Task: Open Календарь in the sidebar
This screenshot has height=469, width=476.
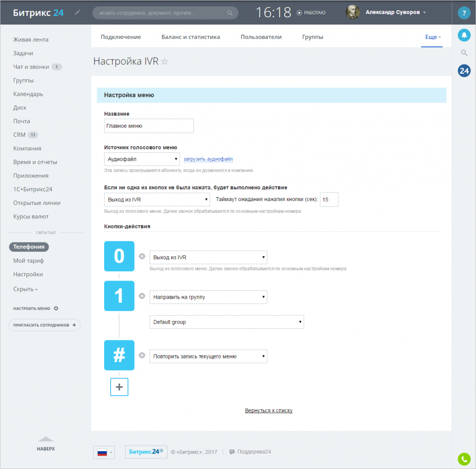Action: [x=28, y=94]
